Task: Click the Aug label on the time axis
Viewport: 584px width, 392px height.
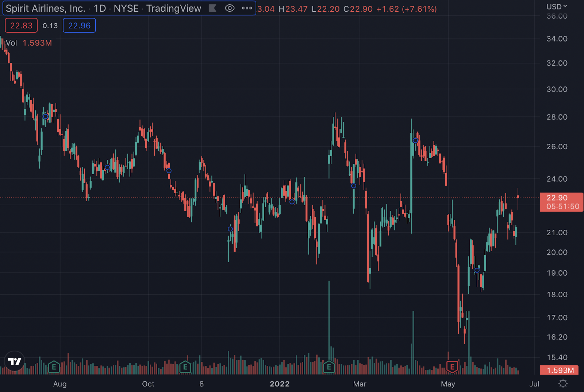Action: (60, 384)
